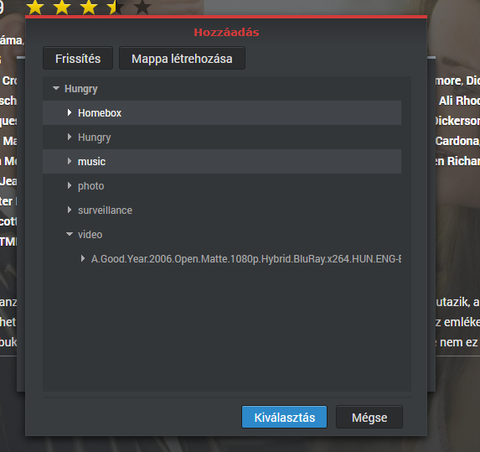Confirm with the Kiválasztás button

[x=284, y=417]
